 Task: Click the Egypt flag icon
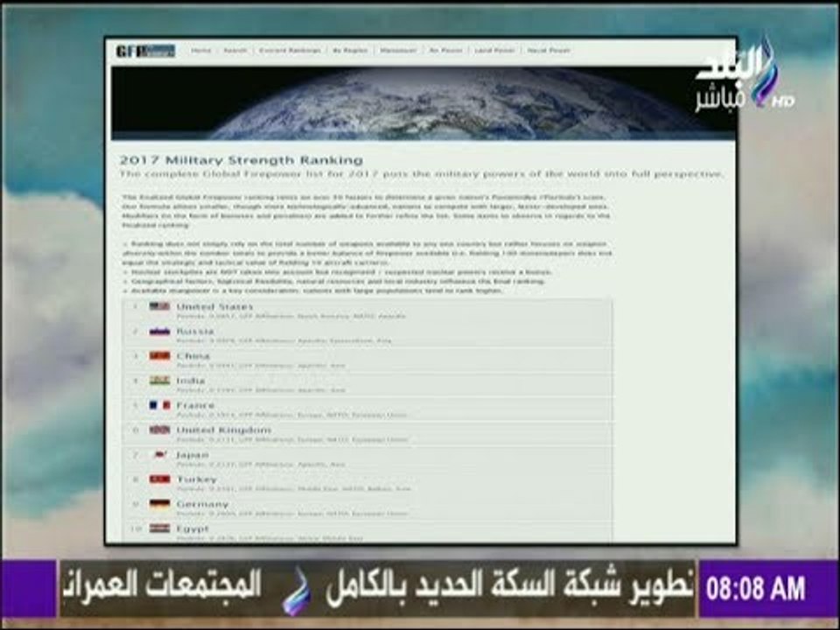159,528
